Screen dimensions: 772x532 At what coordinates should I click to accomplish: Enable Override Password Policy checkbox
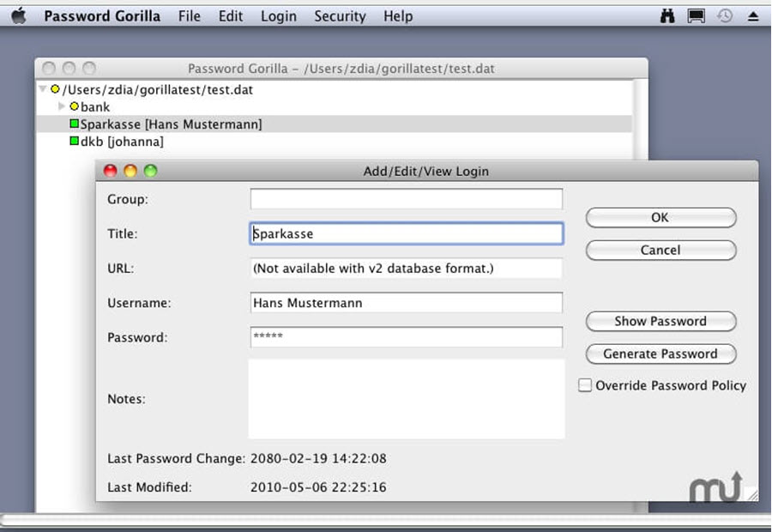coord(585,385)
